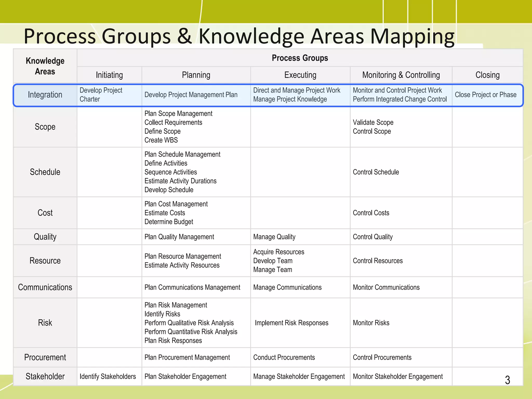This screenshot has width=532, height=399.
Task: Click 'Develop Project Management Plan' cell
Action: (196, 95)
